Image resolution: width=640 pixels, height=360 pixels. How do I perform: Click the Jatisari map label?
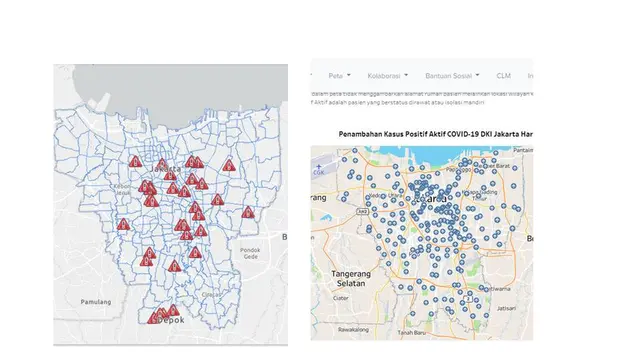pos(507,309)
